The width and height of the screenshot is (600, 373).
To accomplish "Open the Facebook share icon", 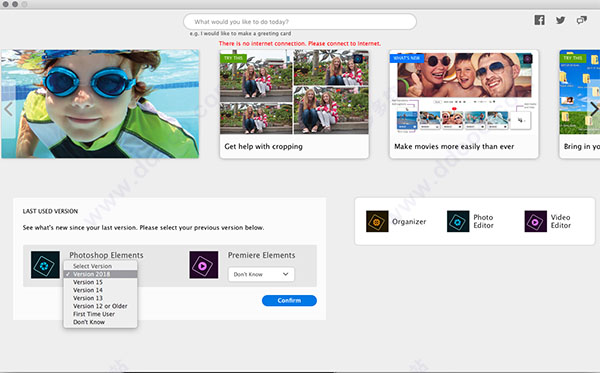I will point(540,20).
